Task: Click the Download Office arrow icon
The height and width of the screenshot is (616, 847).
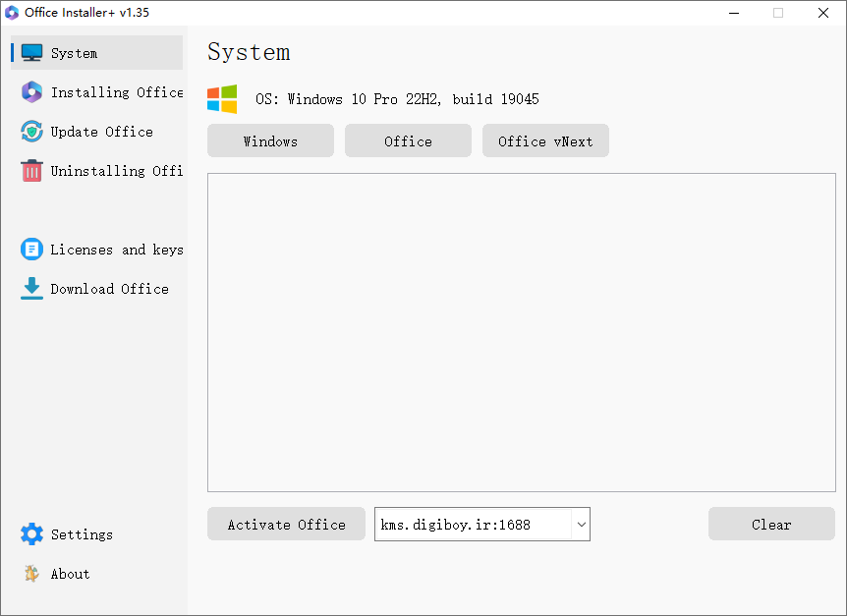Action: pyautogui.click(x=30, y=288)
